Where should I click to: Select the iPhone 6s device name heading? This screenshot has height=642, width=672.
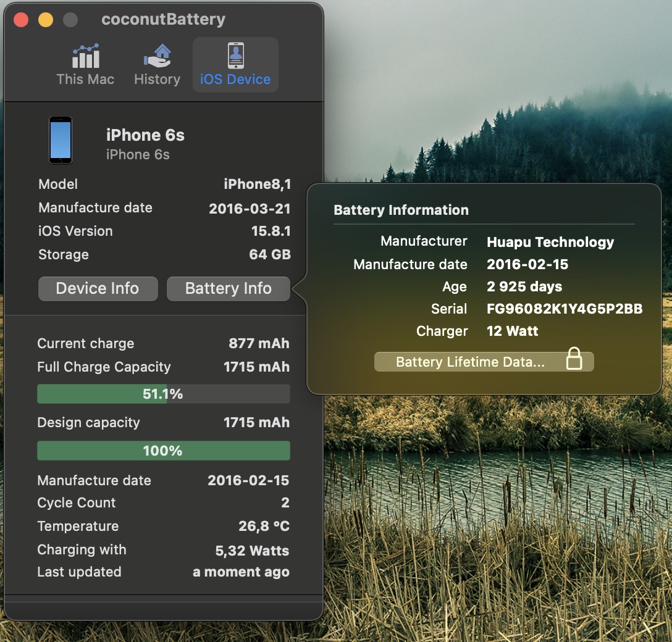[145, 135]
